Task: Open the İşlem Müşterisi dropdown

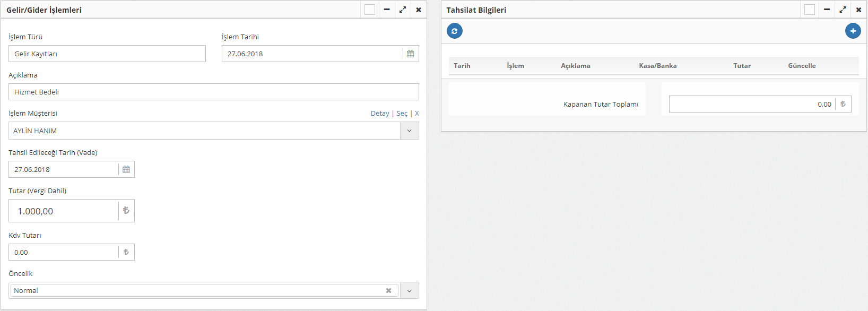Action: 409,131
